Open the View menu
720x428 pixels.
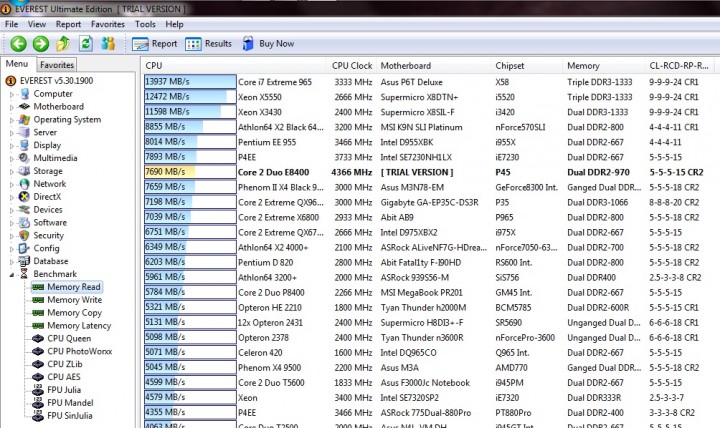pyautogui.click(x=37, y=24)
